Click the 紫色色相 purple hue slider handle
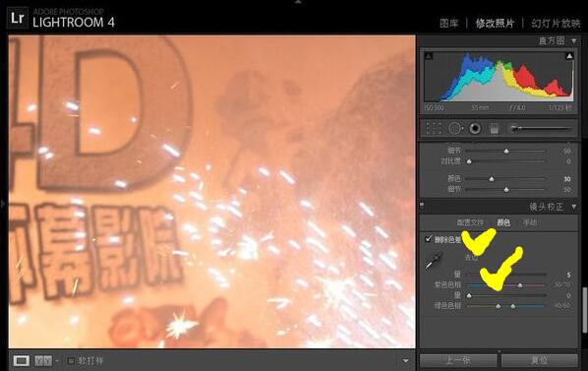Image resolution: width=588 pixels, height=371 pixels. click(x=520, y=285)
